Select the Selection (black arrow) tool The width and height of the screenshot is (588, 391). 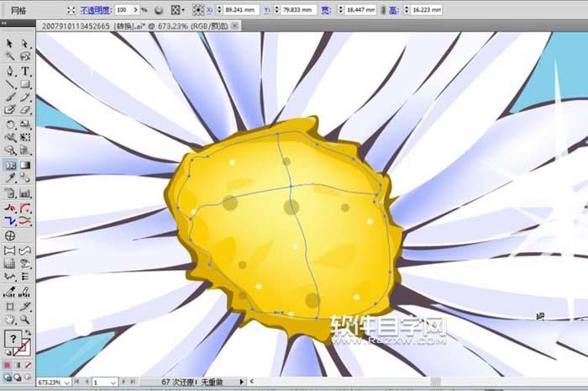pos(10,44)
